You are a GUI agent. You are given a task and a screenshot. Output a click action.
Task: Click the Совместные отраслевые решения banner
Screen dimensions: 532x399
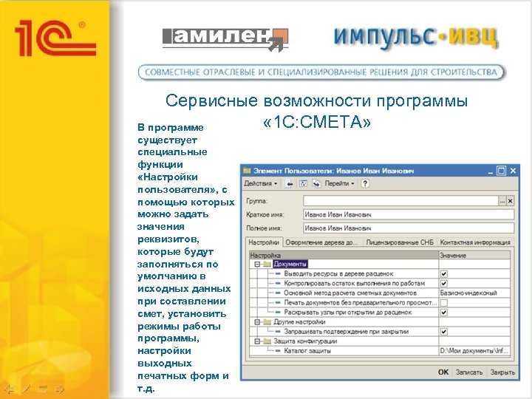pyautogui.click(x=321, y=72)
